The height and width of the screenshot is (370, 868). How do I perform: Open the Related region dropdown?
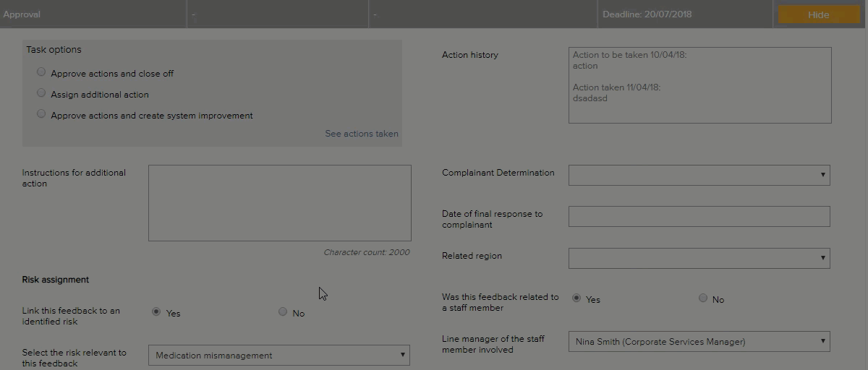click(699, 258)
